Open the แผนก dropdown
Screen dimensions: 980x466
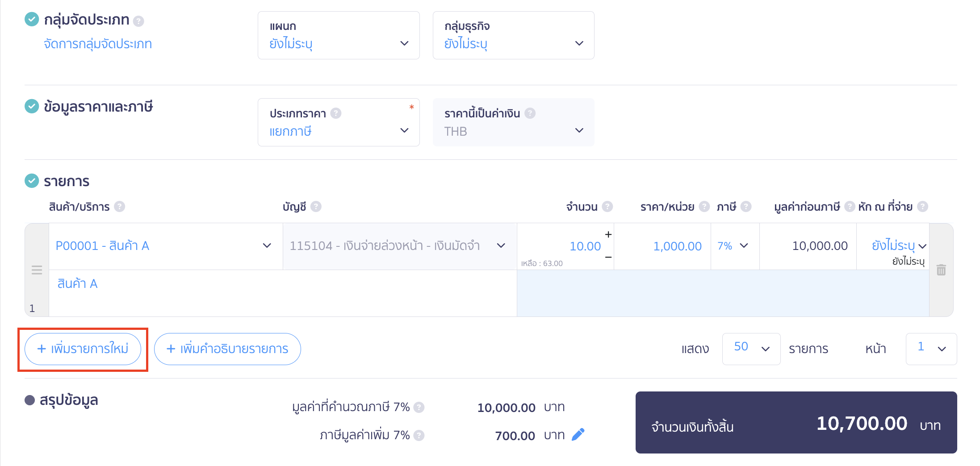click(x=339, y=35)
